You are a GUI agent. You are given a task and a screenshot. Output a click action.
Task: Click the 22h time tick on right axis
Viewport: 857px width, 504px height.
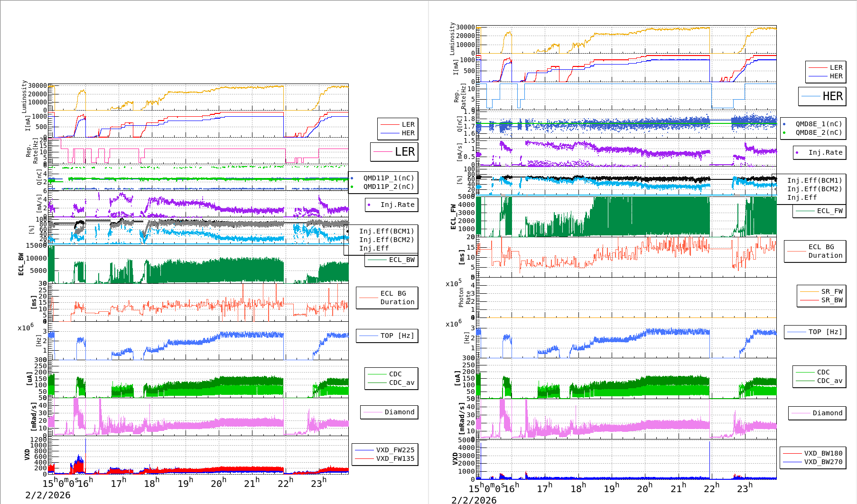pos(711,488)
